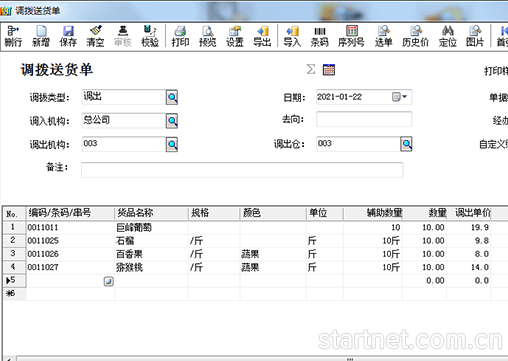Click the 定位 binoculars locate icon
The width and height of the screenshot is (508, 361).
(447, 36)
